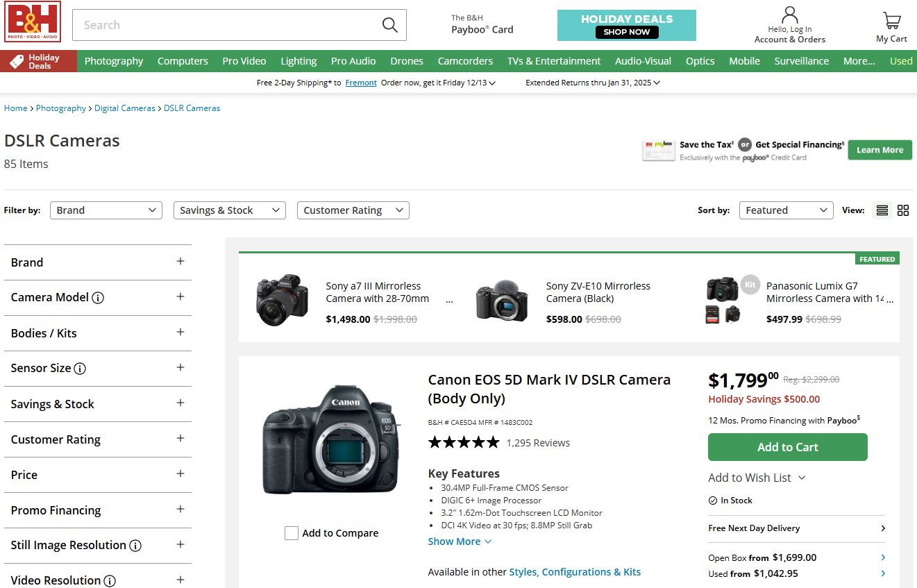This screenshot has height=588, width=917.
Task: Show Sensor Size info icon
Action: coord(80,369)
